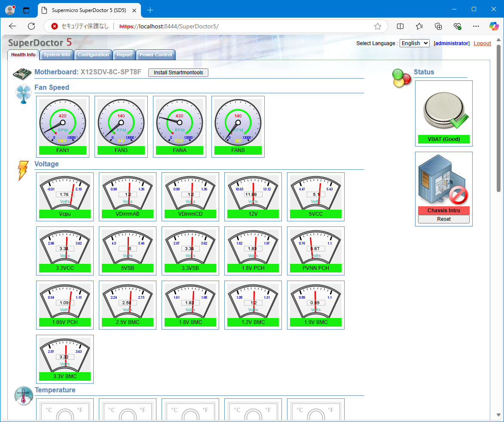Screen dimensions: 504x422
Task: Open the browser profile menu
Action: coord(10,10)
